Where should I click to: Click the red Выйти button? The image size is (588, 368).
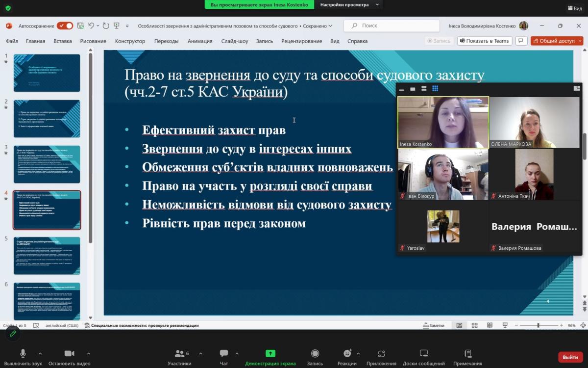coord(570,357)
